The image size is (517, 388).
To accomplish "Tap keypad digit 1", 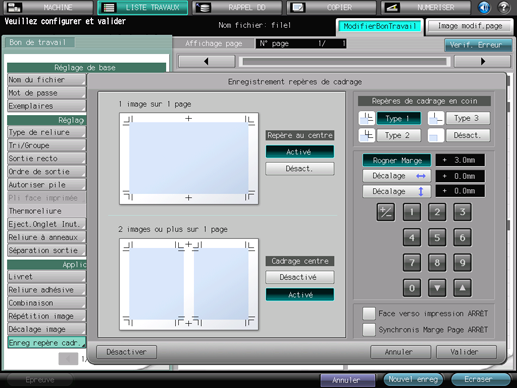I will pyautogui.click(x=412, y=212).
